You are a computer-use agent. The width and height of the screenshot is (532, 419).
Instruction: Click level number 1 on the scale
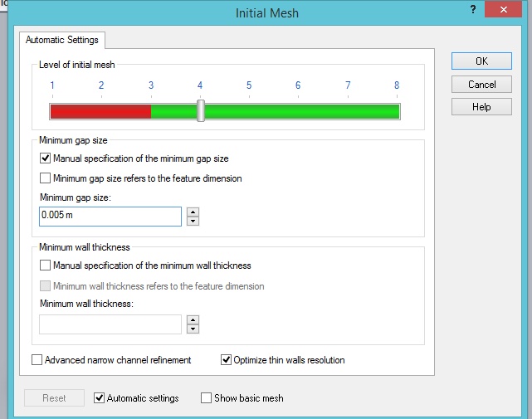tap(52, 85)
